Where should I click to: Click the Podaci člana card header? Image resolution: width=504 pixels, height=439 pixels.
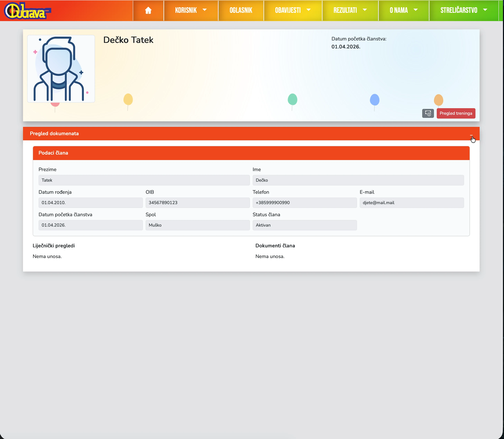[251, 153]
